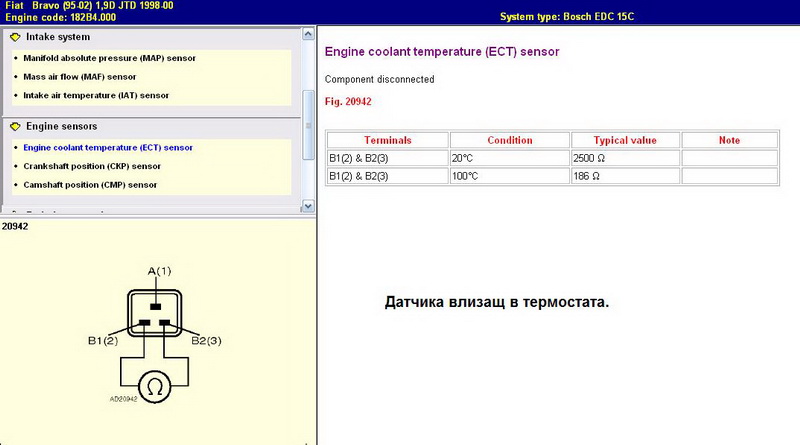Collapse the Intake system section header

tap(58, 37)
